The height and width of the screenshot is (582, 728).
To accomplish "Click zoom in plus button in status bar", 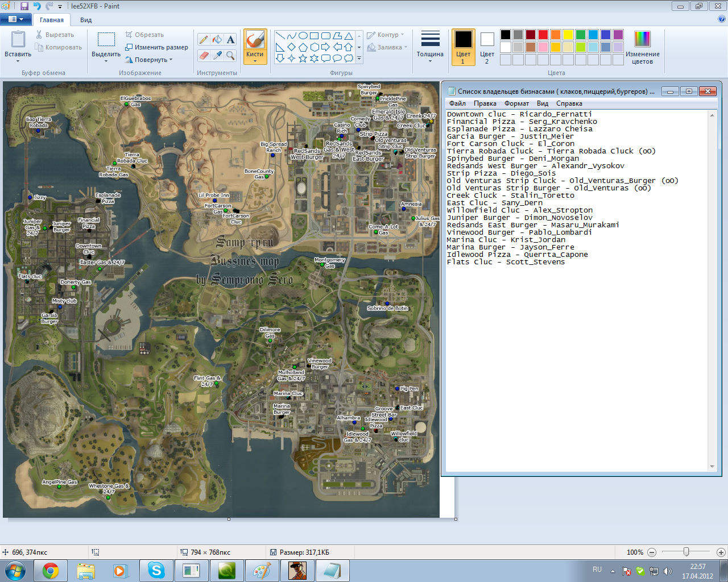I will 721,552.
